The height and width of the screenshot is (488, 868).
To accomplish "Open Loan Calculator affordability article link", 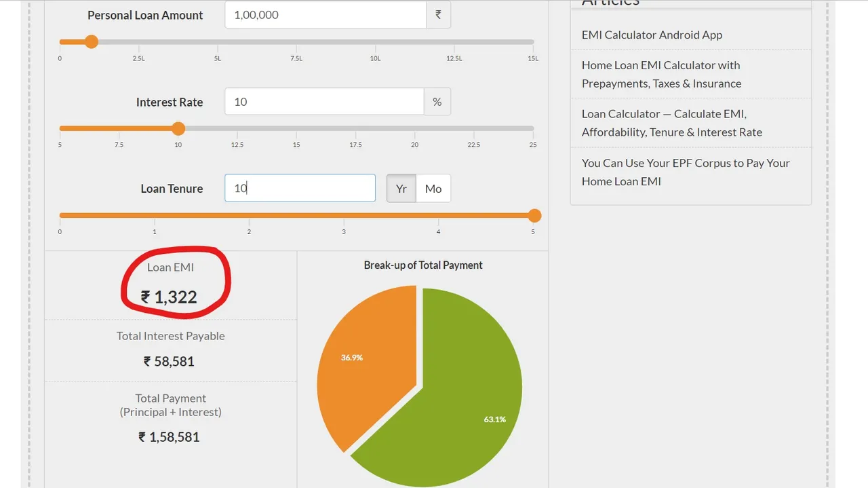I will click(672, 123).
